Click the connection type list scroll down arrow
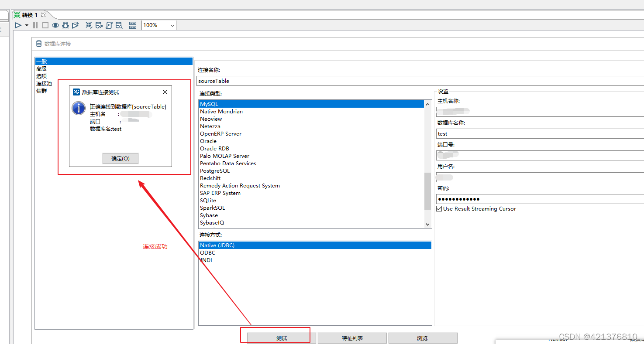The width and height of the screenshot is (644, 344). (427, 224)
